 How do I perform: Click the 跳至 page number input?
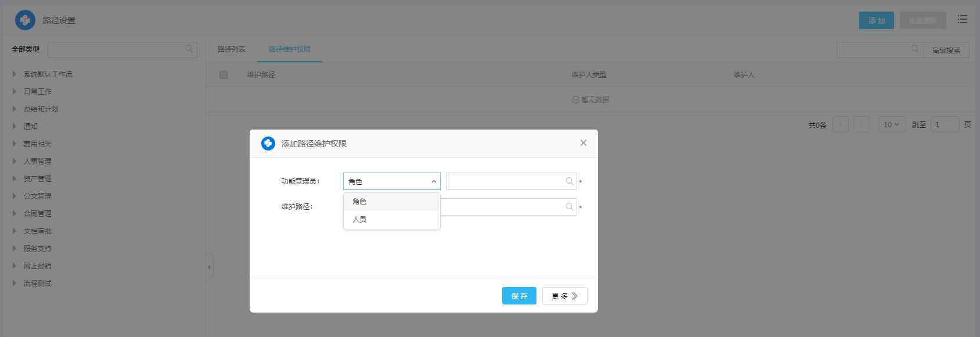pyautogui.click(x=944, y=125)
